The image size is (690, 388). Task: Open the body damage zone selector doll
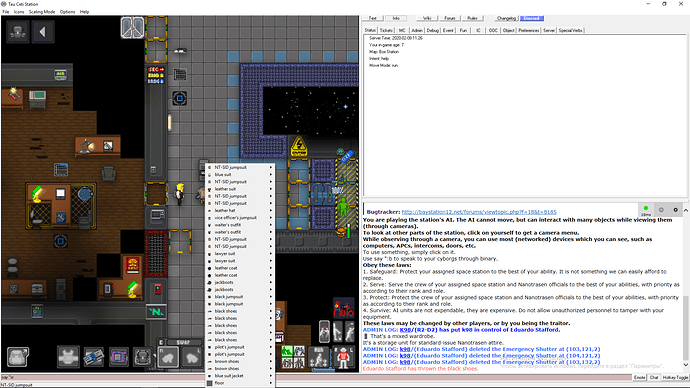coord(343,357)
